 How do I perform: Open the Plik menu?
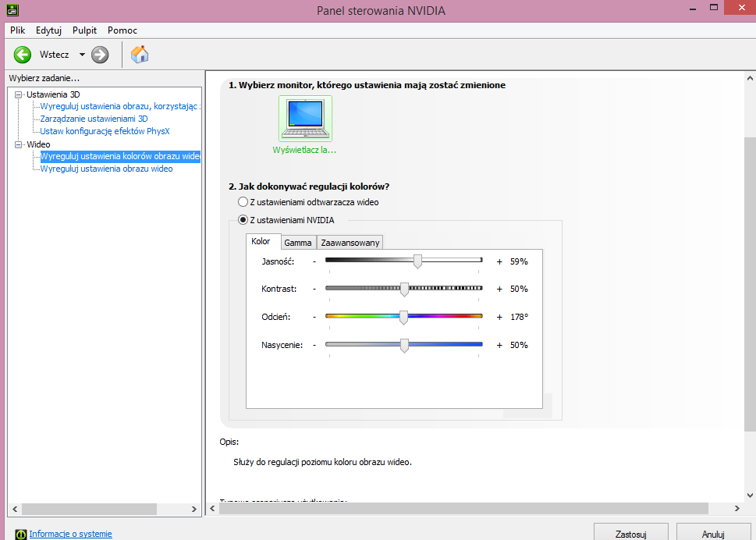click(x=17, y=30)
